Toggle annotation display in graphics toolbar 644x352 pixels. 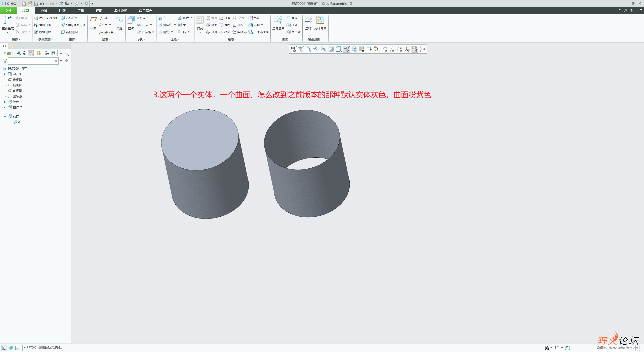[415, 49]
